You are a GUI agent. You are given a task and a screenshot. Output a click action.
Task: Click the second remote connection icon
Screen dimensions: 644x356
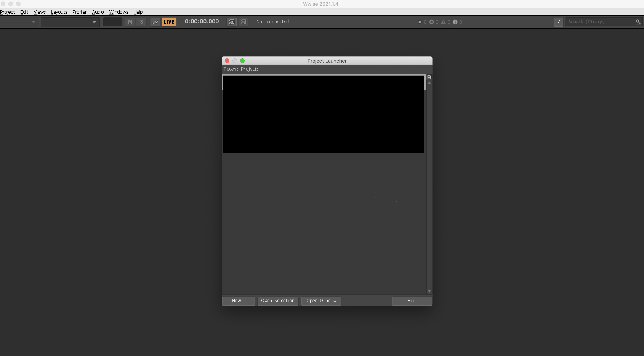[244, 22]
